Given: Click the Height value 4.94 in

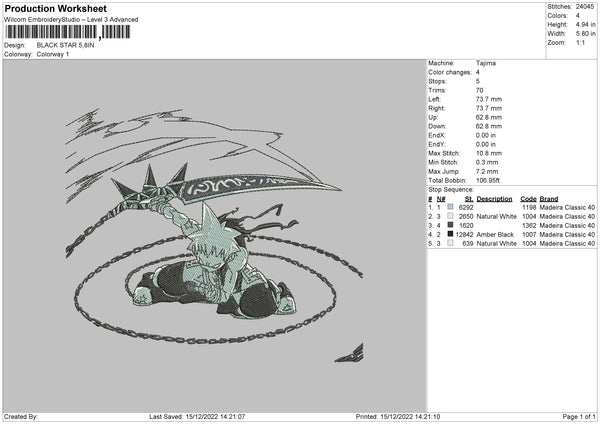Looking at the screenshot, I should 585,24.
